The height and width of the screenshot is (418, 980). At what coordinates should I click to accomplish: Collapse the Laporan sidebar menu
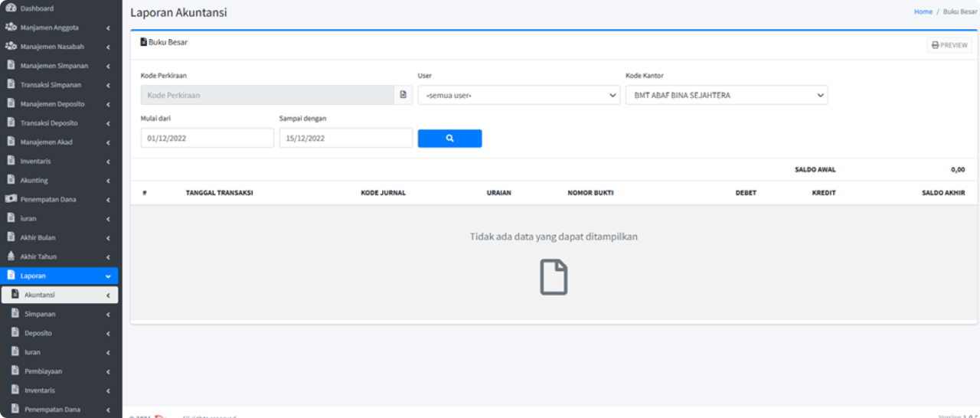[x=108, y=276]
